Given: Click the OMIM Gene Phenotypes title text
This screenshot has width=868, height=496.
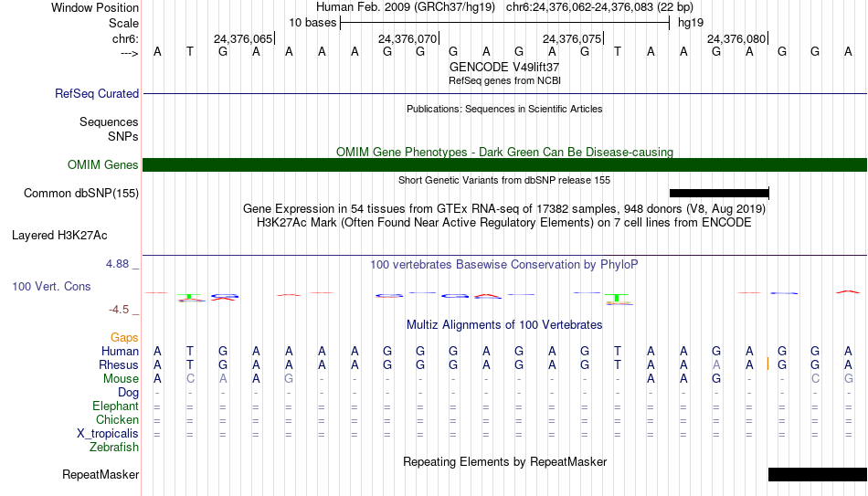Looking at the screenshot, I should coord(504,152).
